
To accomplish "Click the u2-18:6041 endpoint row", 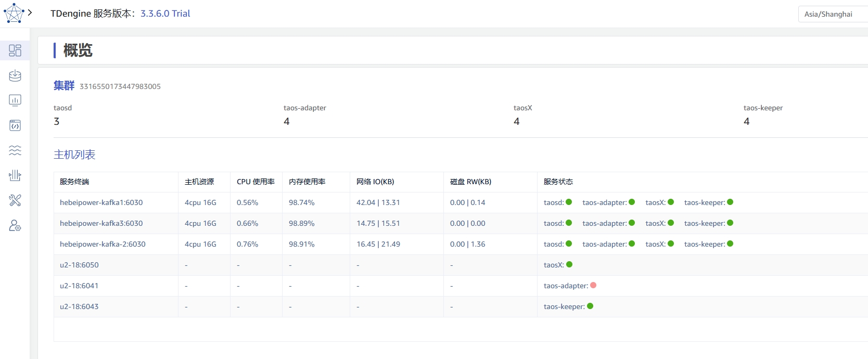I will (x=79, y=286).
